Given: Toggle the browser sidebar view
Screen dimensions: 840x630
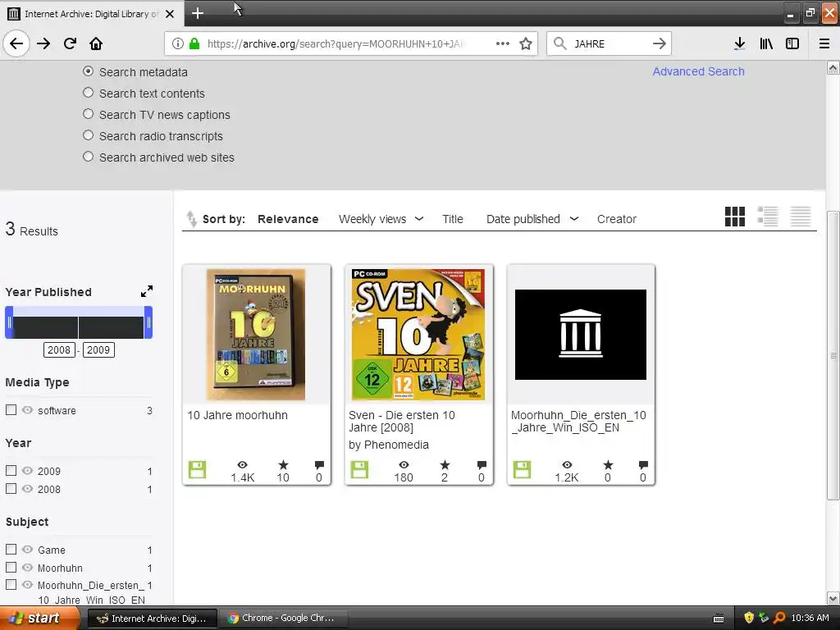Looking at the screenshot, I should pos(792,43).
